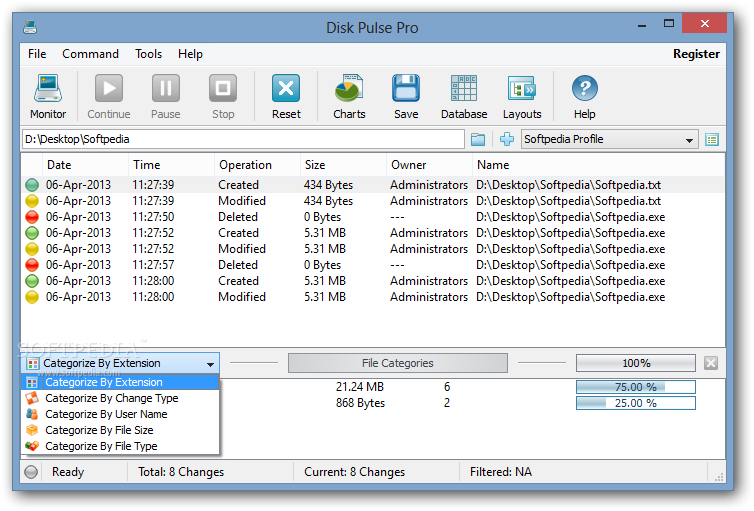Open the Tools menu
The height and width of the screenshot is (511, 754).
148,54
